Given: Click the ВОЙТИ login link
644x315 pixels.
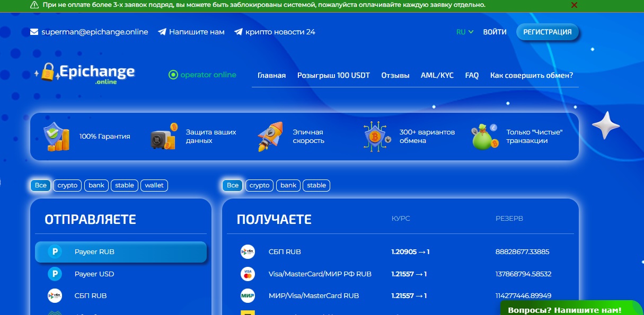Looking at the screenshot, I should [495, 32].
